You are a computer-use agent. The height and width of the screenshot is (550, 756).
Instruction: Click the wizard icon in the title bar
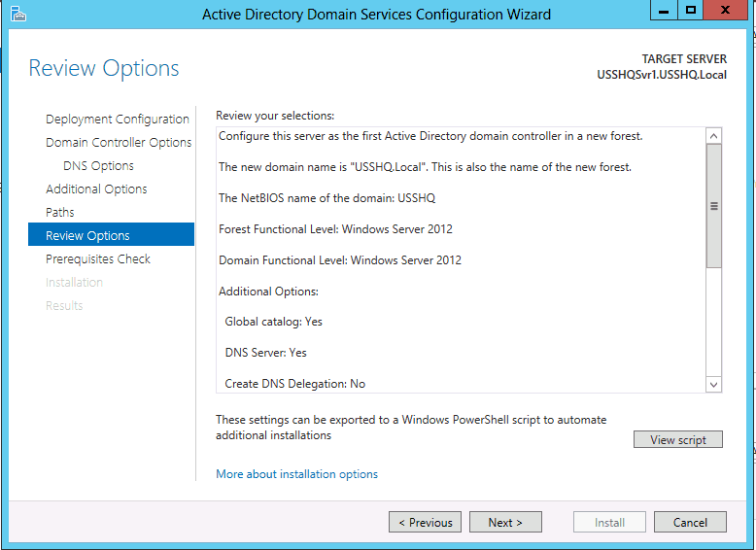[x=18, y=14]
